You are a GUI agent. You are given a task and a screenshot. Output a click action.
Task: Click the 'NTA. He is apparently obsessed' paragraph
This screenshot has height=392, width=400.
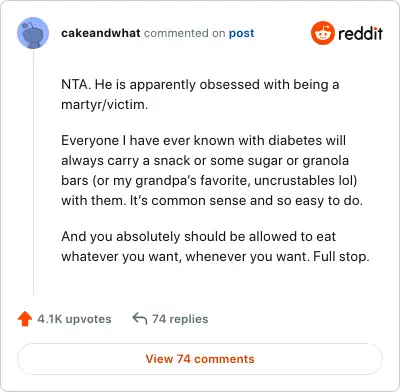coord(200,94)
